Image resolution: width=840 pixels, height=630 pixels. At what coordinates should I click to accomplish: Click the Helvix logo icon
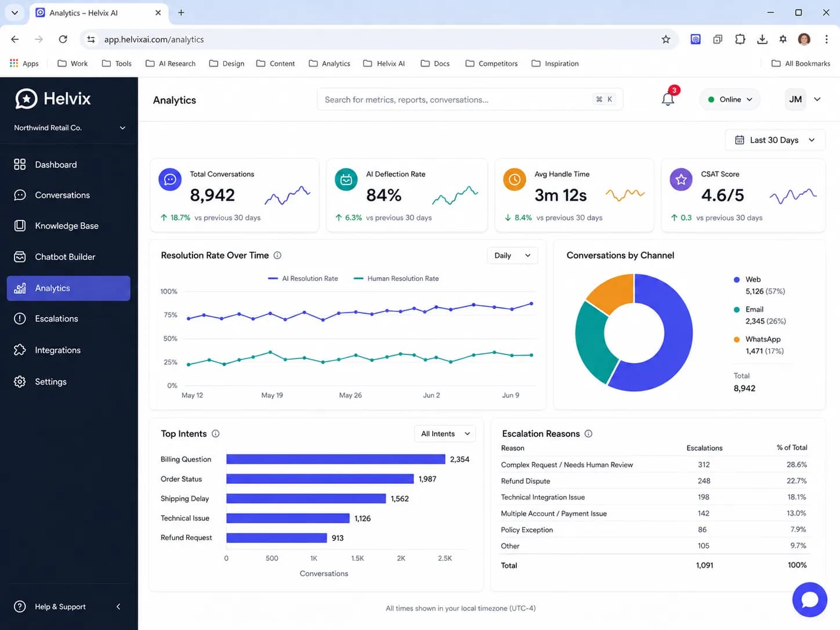(26, 99)
